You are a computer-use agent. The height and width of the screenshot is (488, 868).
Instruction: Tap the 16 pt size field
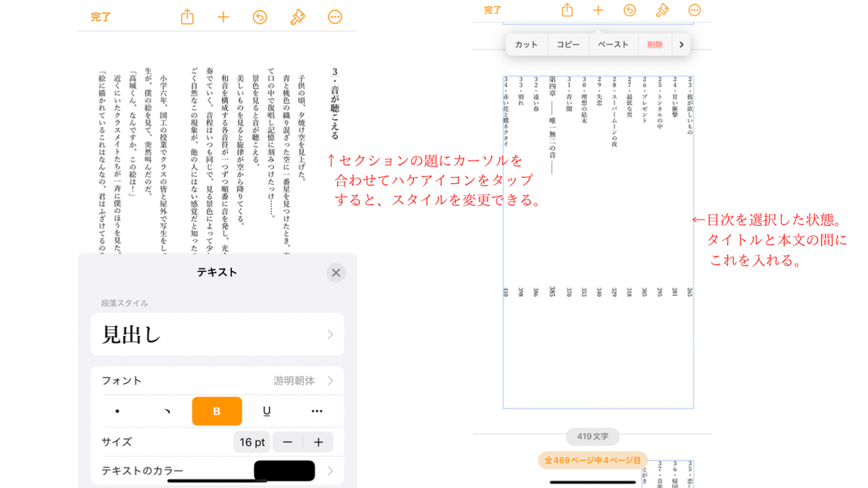(x=252, y=442)
